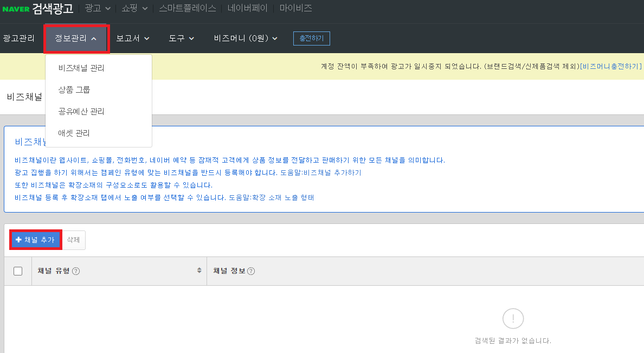The height and width of the screenshot is (353, 644).
Task: Click the 채널 추가 button
Action: pos(35,240)
